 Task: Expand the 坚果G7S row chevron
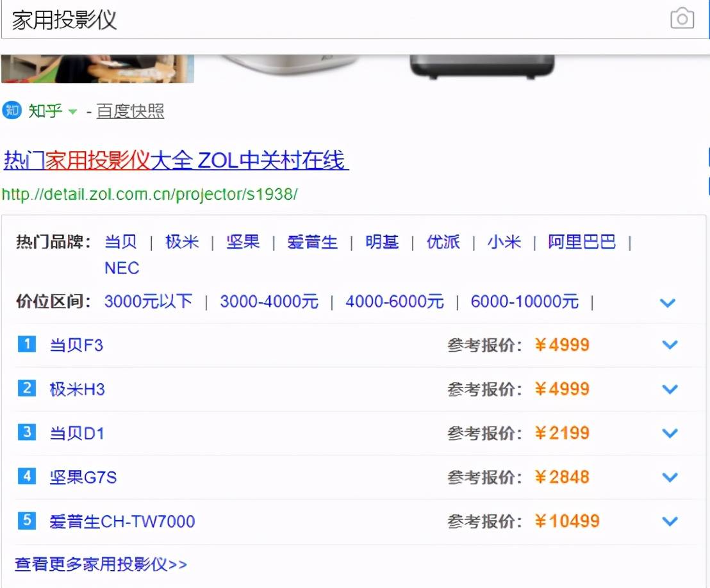(670, 477)
